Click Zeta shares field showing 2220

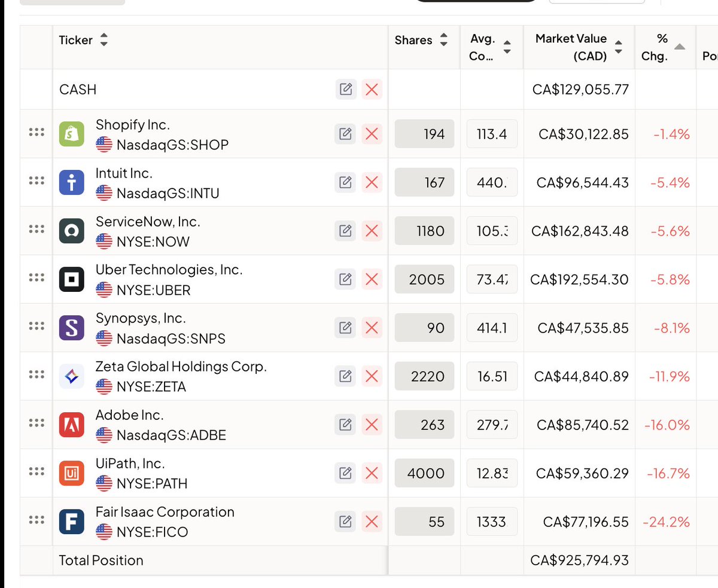424,376
